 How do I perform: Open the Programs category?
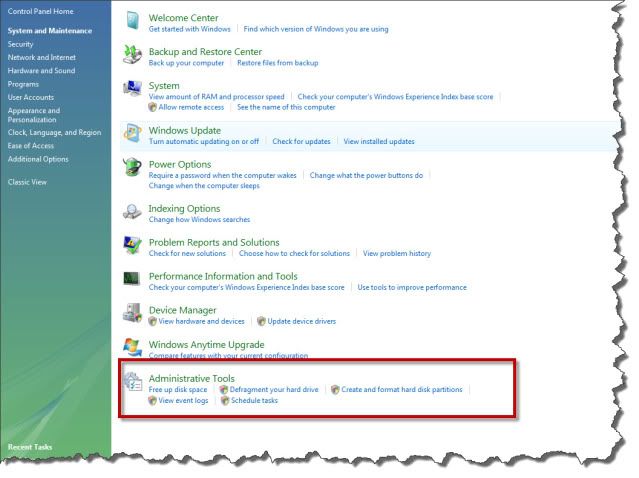[x=23, y=84]
